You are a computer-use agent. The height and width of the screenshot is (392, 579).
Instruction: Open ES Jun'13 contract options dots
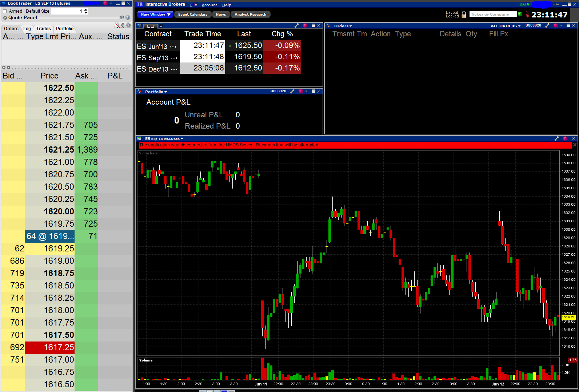click(173, 47)
